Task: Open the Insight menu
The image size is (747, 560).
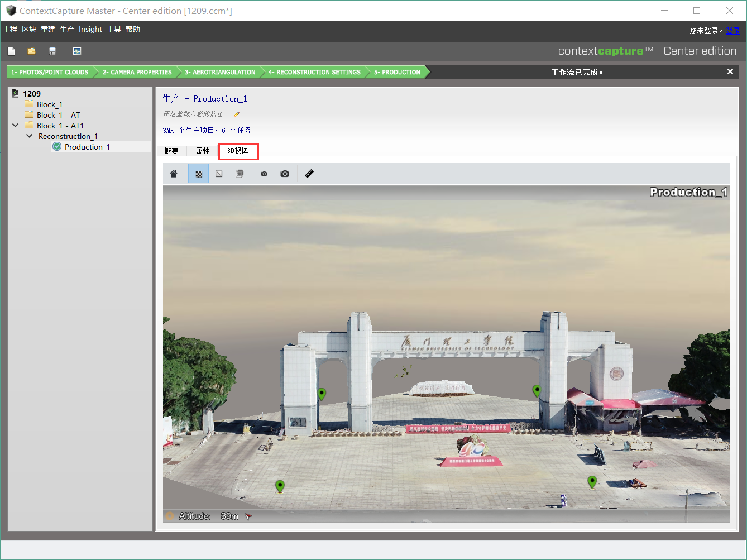Action: click(90, 29)
